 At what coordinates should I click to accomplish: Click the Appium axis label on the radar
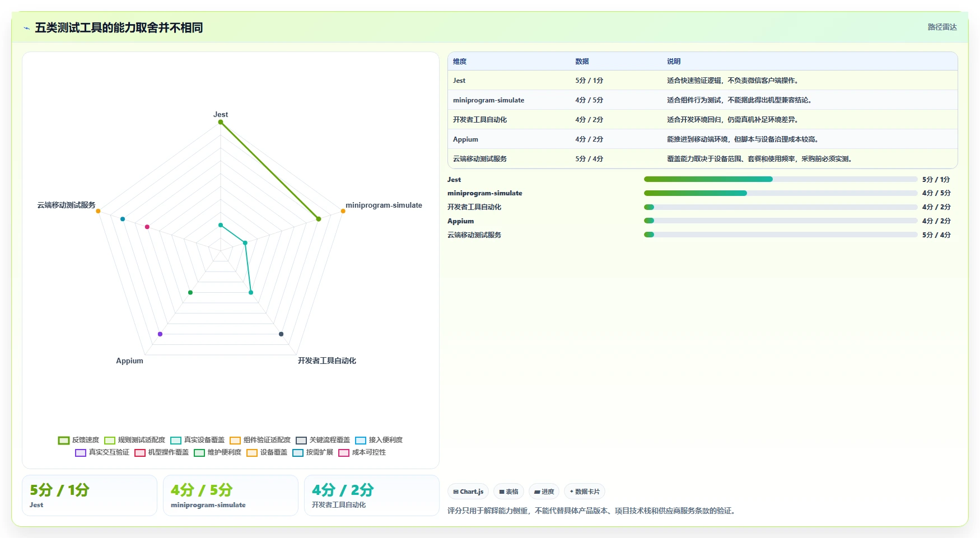tap(129, 361)
